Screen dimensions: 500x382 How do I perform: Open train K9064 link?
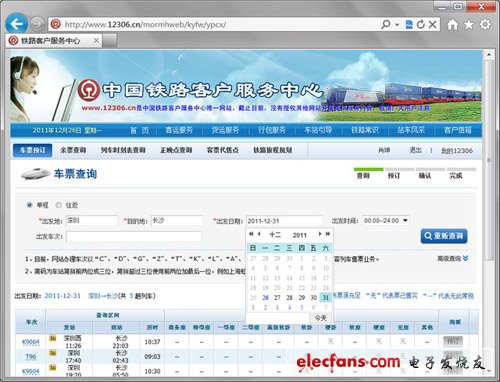31,342
